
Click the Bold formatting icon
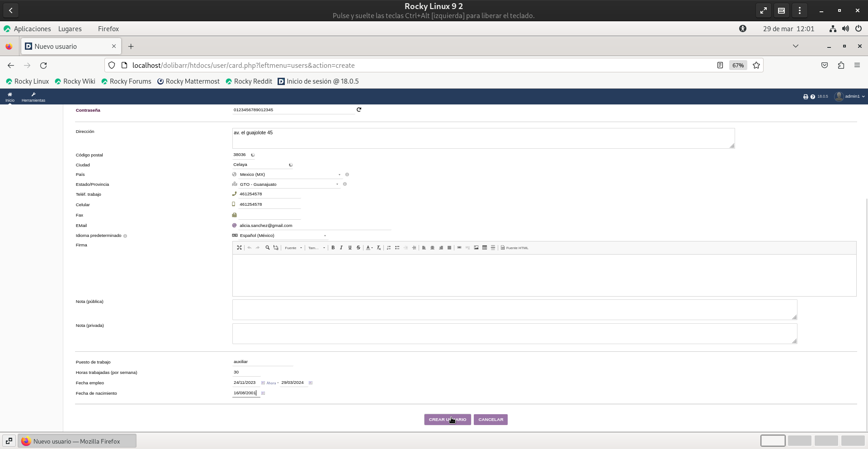pyautogui.click(x=333, y=248)
